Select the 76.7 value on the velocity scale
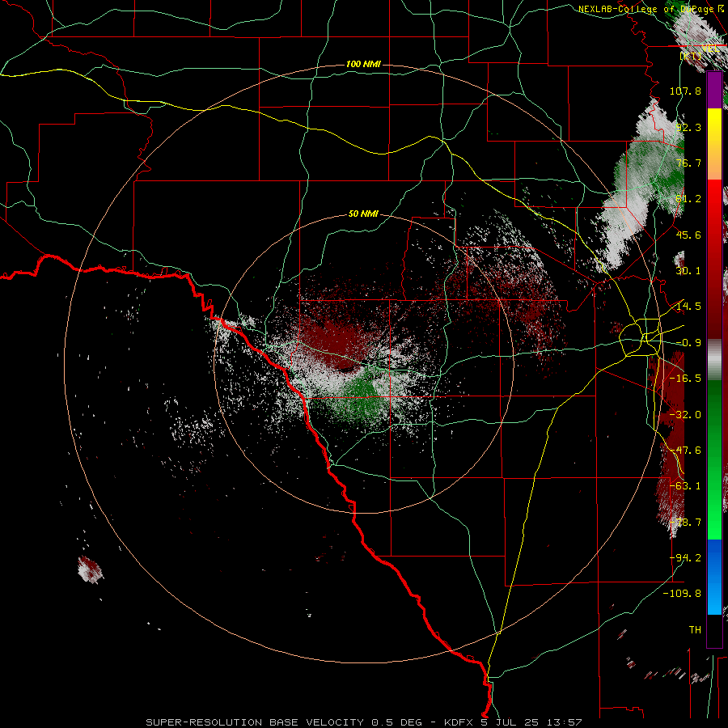728x728 pixels. tap(688, 163)
